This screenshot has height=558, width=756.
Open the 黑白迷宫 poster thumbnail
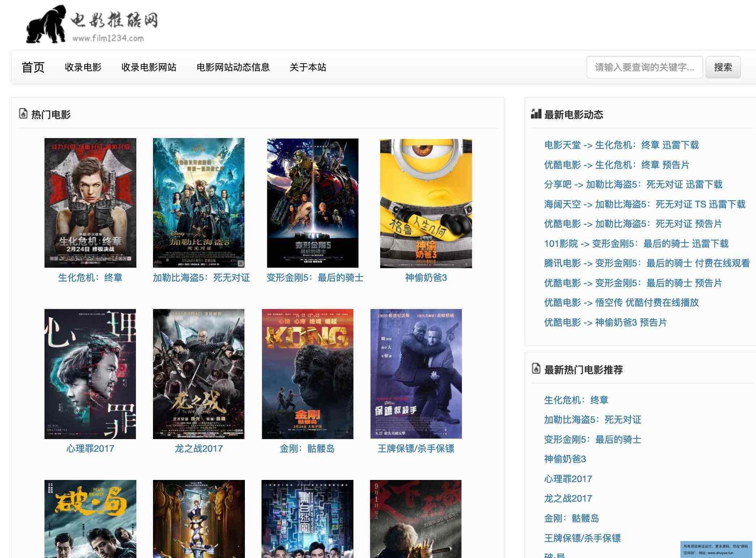(x=307, y=519)
